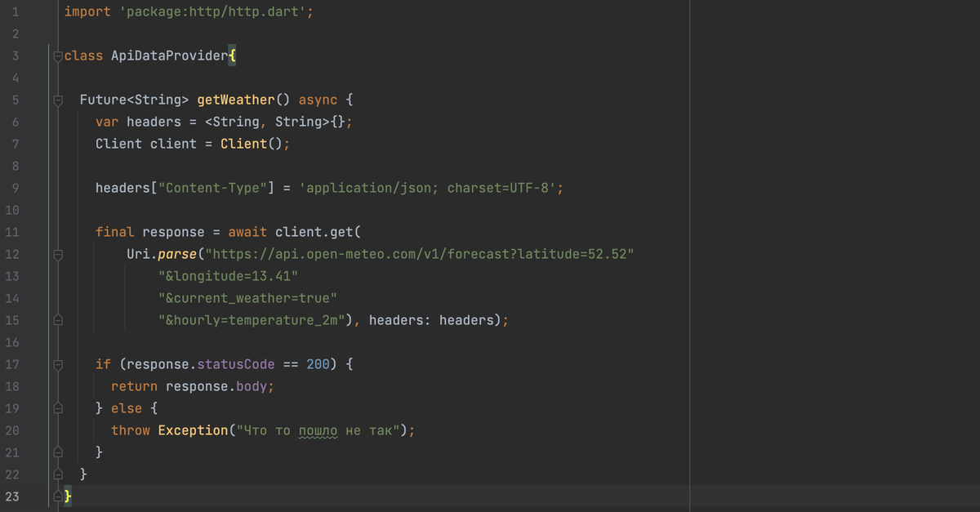This screenshot has width=980, height=512.
Task: Click the return keyword
Action: [135, 386]
